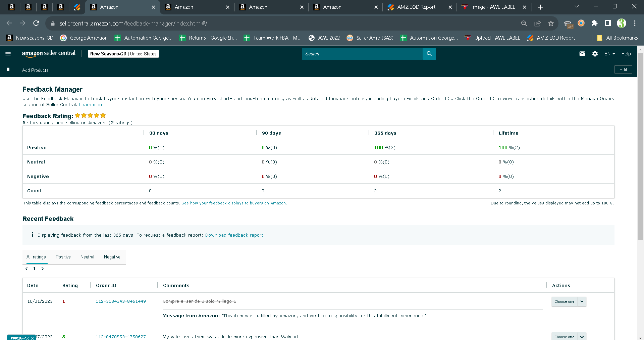Open the All Bookmarks folder
Viewport: 644px width, 340px height.
[x=618, y=38]
